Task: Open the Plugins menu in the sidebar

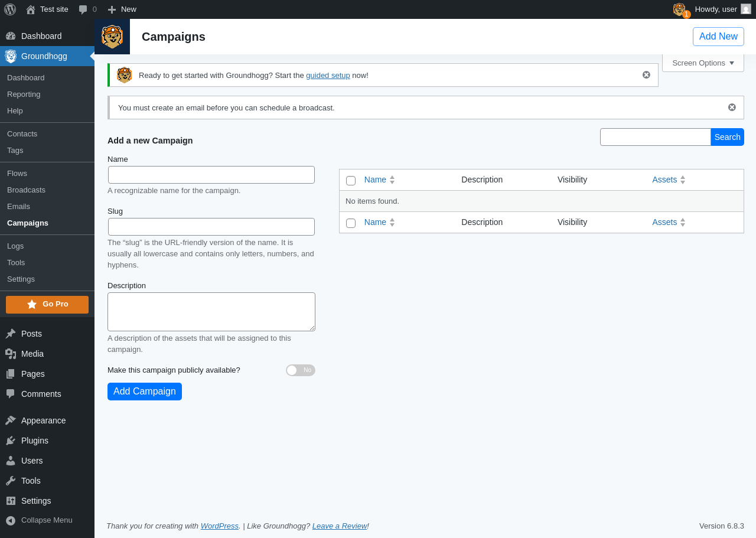Action: pos(35,441)
